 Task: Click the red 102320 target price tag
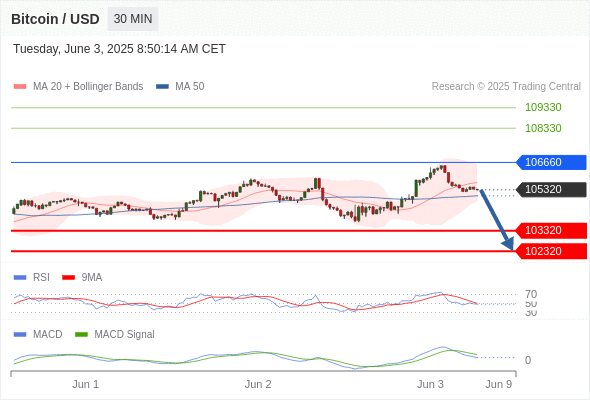tap(551, 251)
